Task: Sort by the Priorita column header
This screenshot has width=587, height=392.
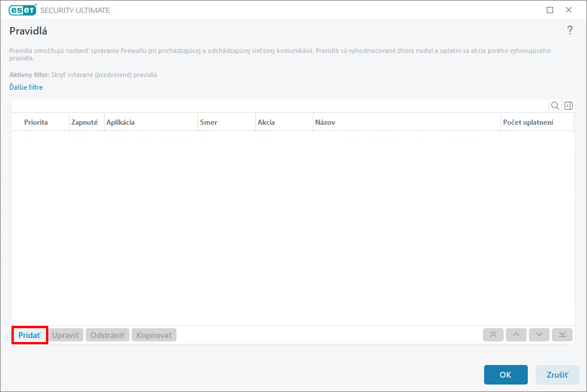Action: point(36,122)
